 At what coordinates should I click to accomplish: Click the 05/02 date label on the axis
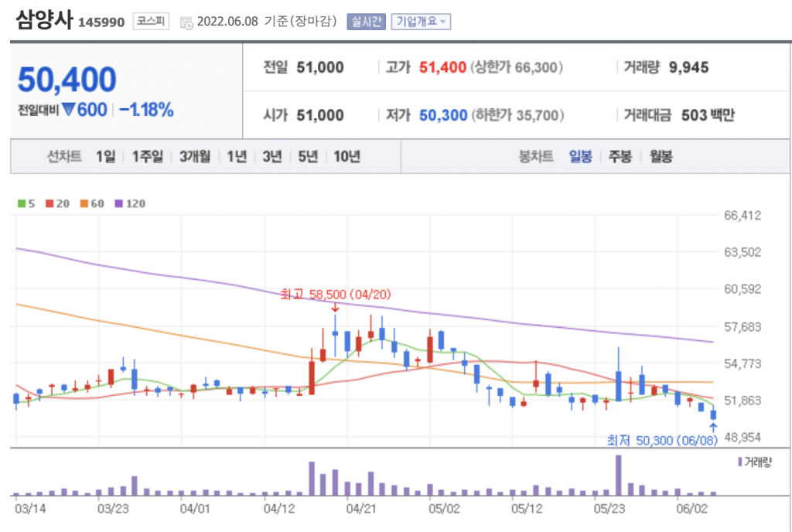[444, 508]
